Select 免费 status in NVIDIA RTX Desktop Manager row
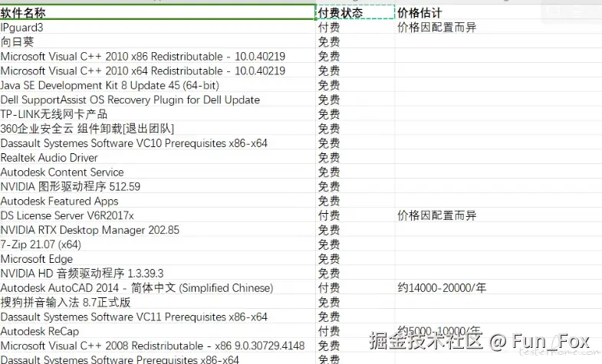This screenshot has height=364, width=602. (355, 230)
